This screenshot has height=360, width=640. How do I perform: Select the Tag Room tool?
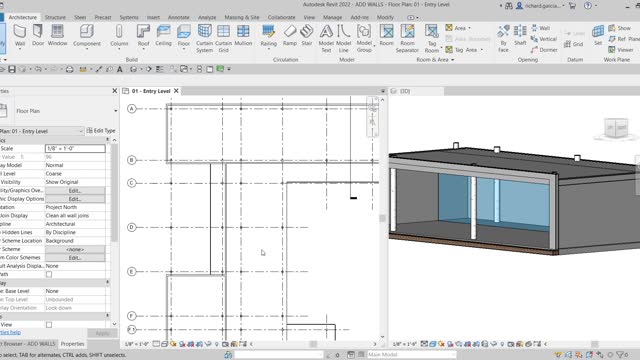pos(432,38)
